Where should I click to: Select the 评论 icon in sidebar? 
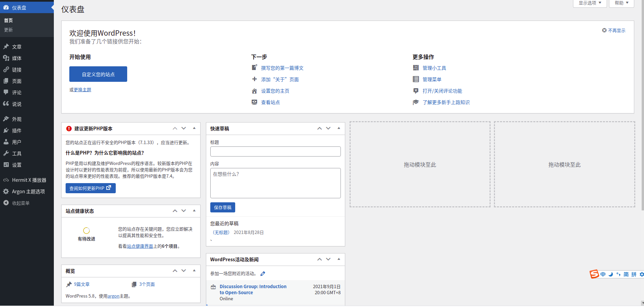pos(6,92)
